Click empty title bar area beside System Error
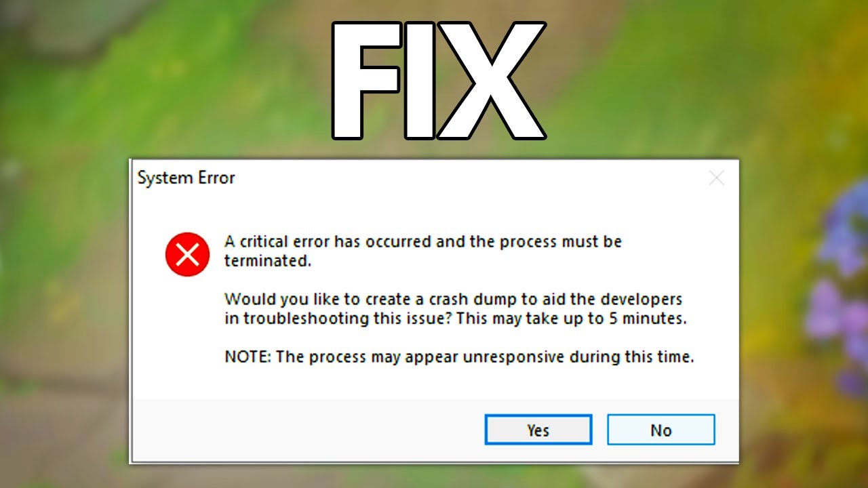 [x=468, y=178]
